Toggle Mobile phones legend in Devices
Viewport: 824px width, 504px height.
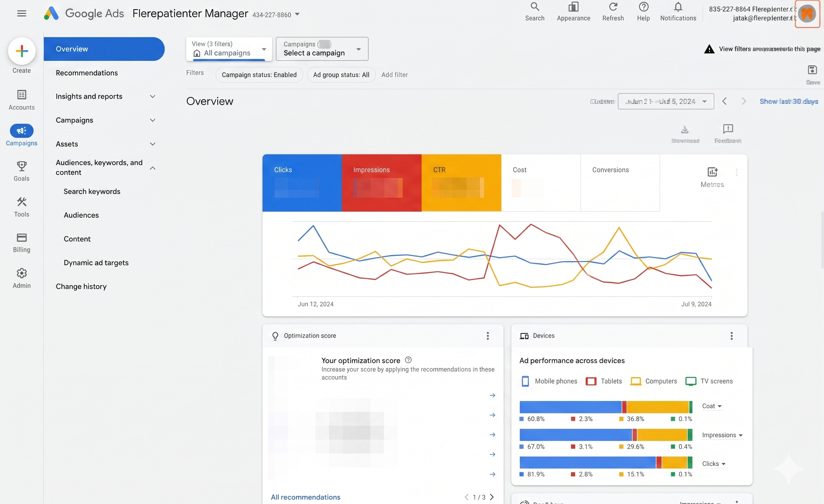pos(549,381)
